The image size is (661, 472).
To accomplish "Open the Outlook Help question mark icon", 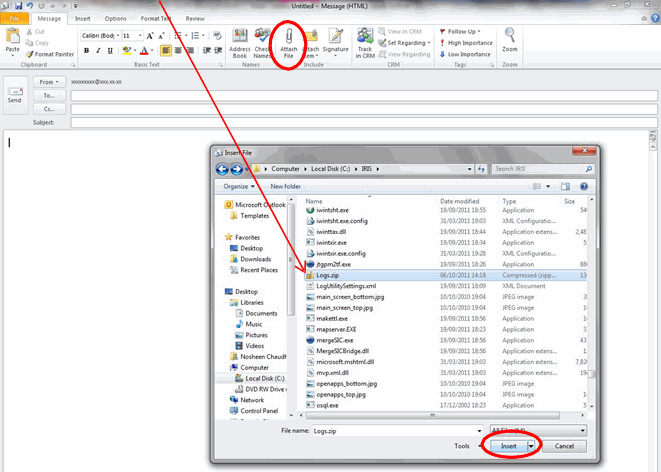I will 655,18.
